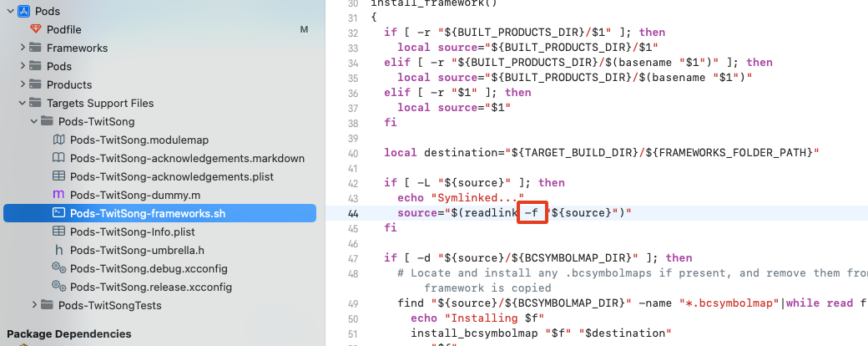Click line number 44 in the gutter
868x346 pixels.
point(354,213)
